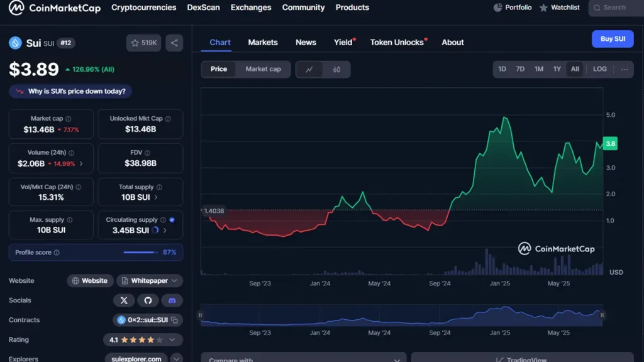Click the FDV info icon
This screenshot has height=362, width=644.
(x=147, y=153)
